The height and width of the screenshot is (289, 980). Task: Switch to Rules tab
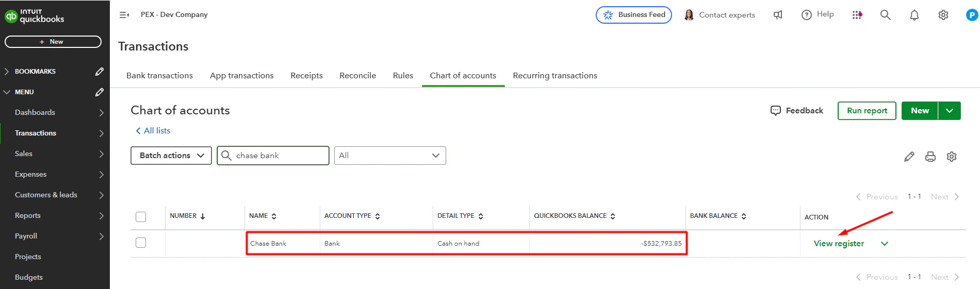click(403, 76)
